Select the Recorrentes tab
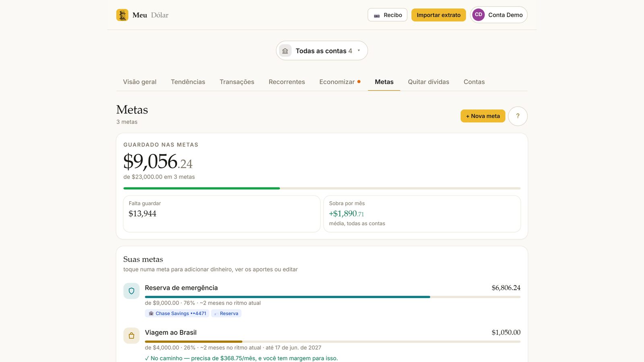 [287, 82]
